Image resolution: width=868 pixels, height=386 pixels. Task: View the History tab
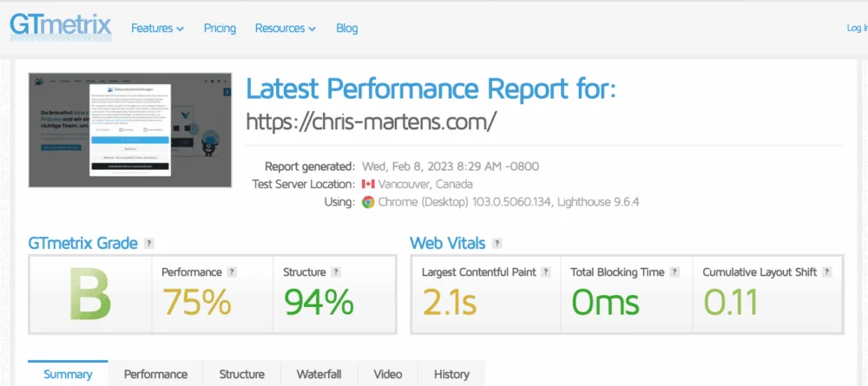click(451, 374)
